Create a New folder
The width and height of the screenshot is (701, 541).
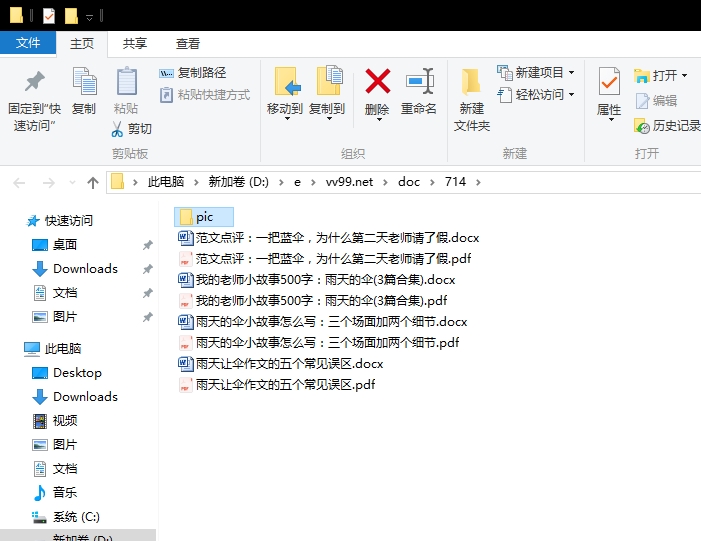click(x=472, y=99)
